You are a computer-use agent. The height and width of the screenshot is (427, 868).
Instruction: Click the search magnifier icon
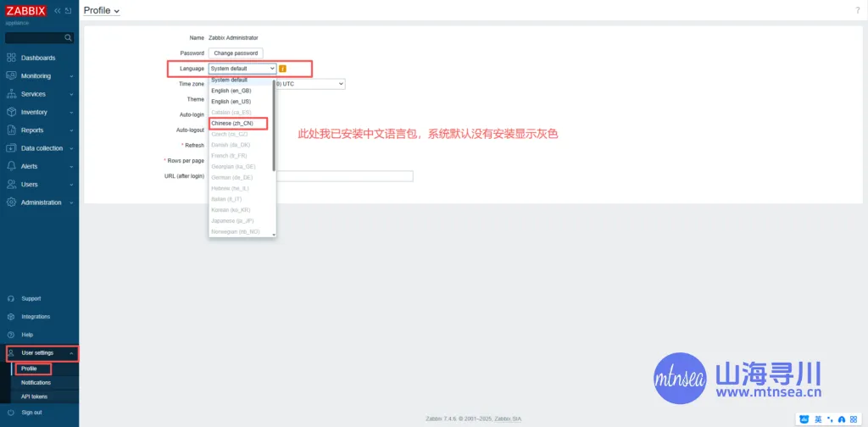tap(68, 37)
